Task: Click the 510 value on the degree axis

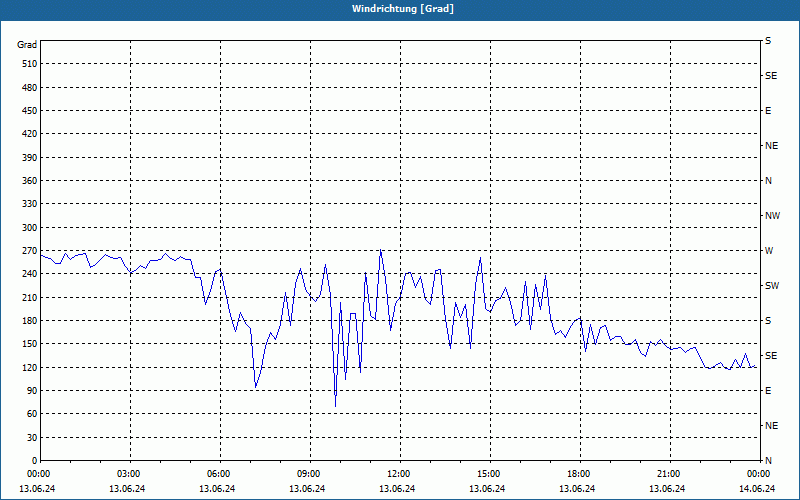Action: [x=30, y=64]
